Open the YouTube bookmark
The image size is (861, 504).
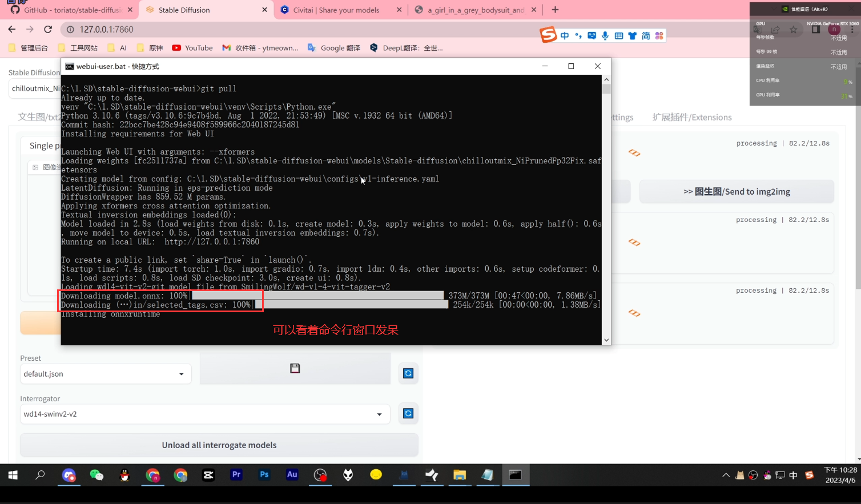point(192,48)
